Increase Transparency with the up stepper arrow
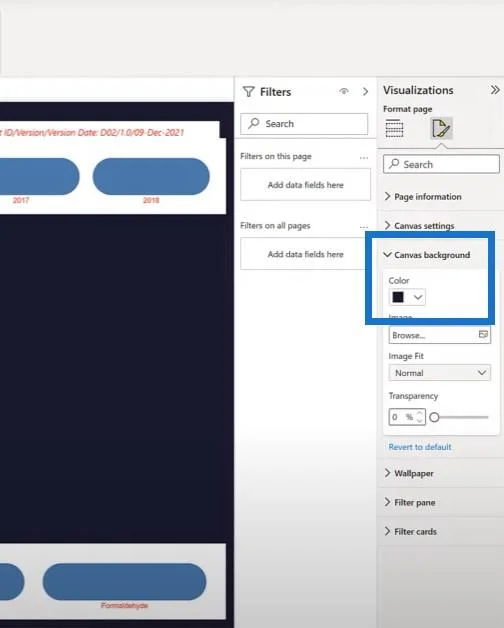The width and height of the screenshot is (504, 628). pos(419,413)
